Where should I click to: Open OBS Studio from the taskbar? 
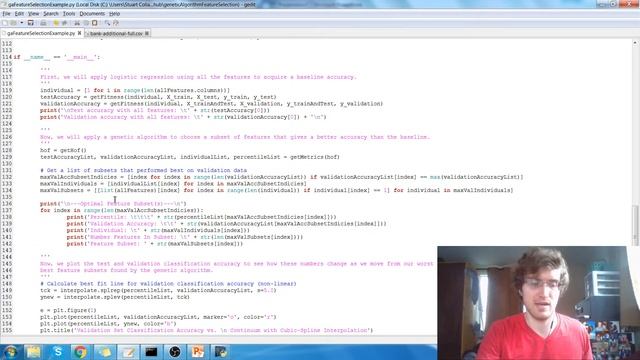pos(175,352)
